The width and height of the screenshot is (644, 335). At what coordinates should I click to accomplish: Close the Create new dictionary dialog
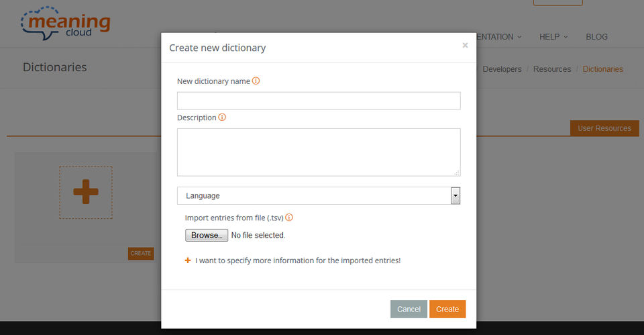tap(465, 46)
